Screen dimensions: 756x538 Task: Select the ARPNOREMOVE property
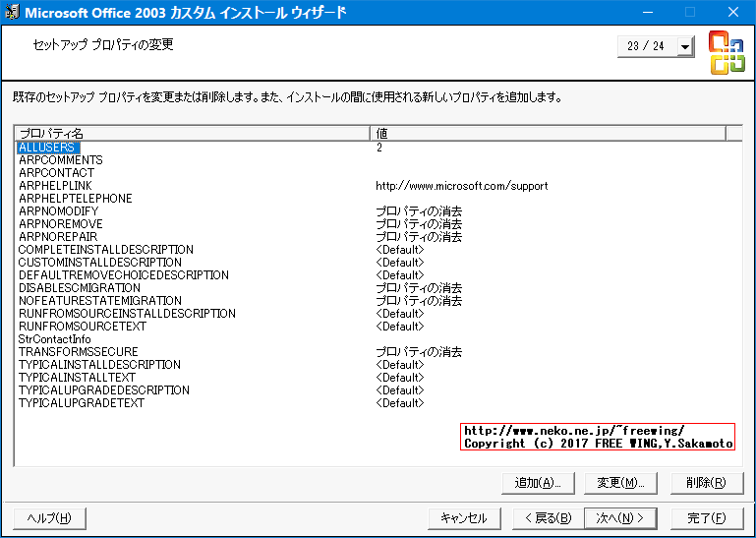[61, 224]
